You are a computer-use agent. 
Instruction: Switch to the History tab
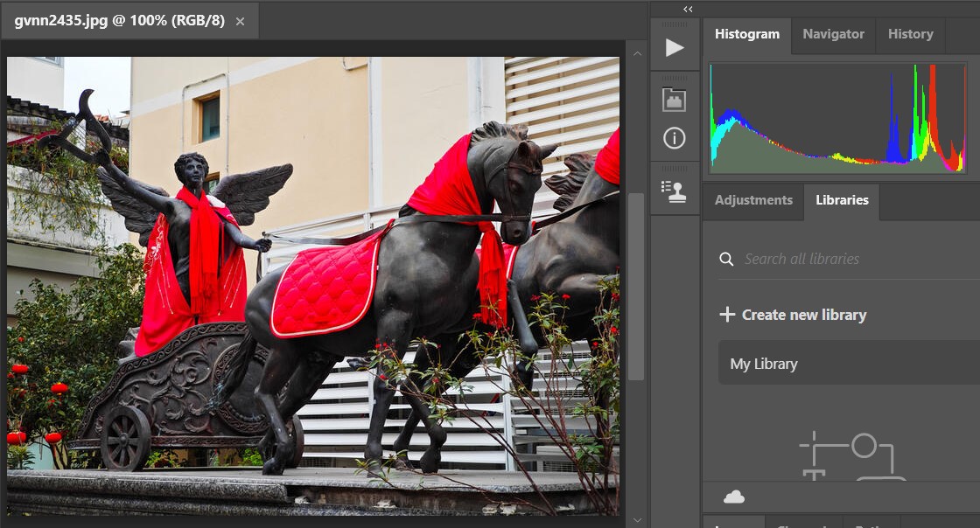coord(910,34)
